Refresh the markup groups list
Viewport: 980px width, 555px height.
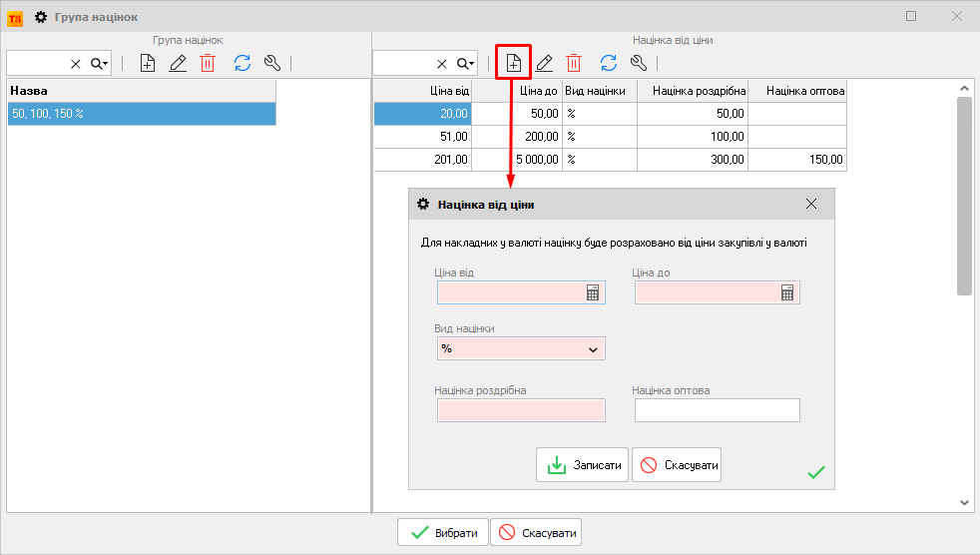pyautogui.click(x=242, y=63)
